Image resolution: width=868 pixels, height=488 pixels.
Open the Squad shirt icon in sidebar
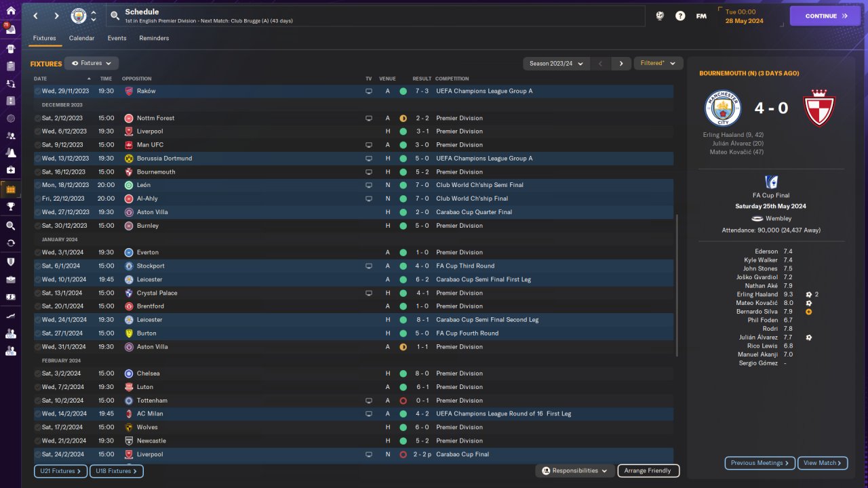pos(10,49)
